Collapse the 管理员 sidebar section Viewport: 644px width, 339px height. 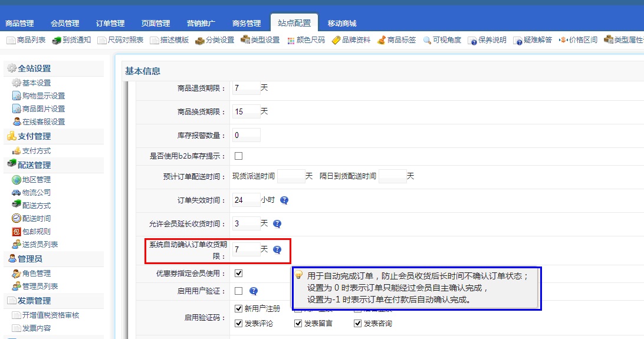(x=54, y=259)
